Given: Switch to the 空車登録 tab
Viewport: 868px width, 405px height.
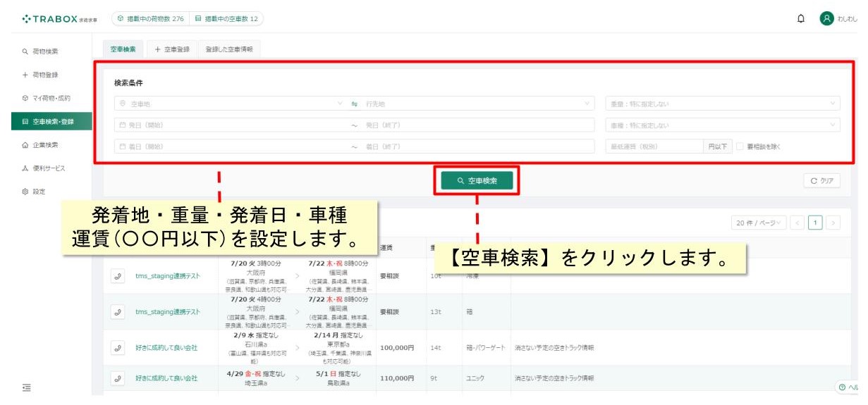Looking at the screenshot, I should 172,49.
